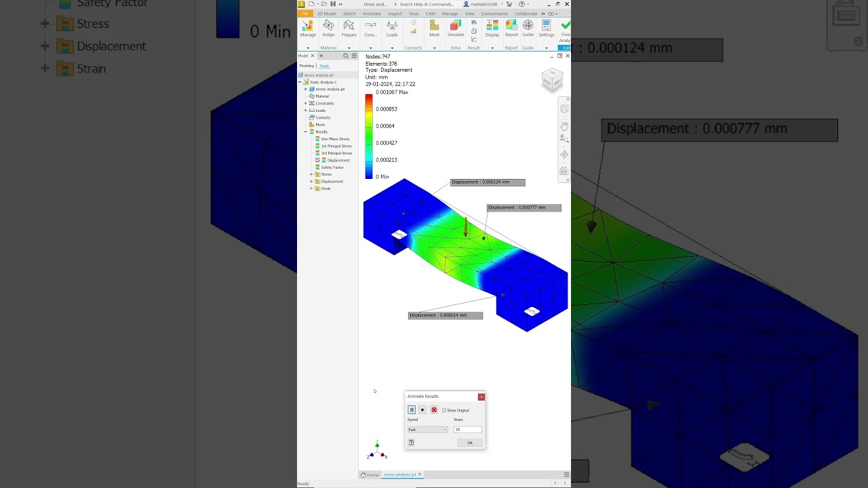Click the Animate Results icon in Result panel
The image size is (868, 488).
click(x=474, y=22)
